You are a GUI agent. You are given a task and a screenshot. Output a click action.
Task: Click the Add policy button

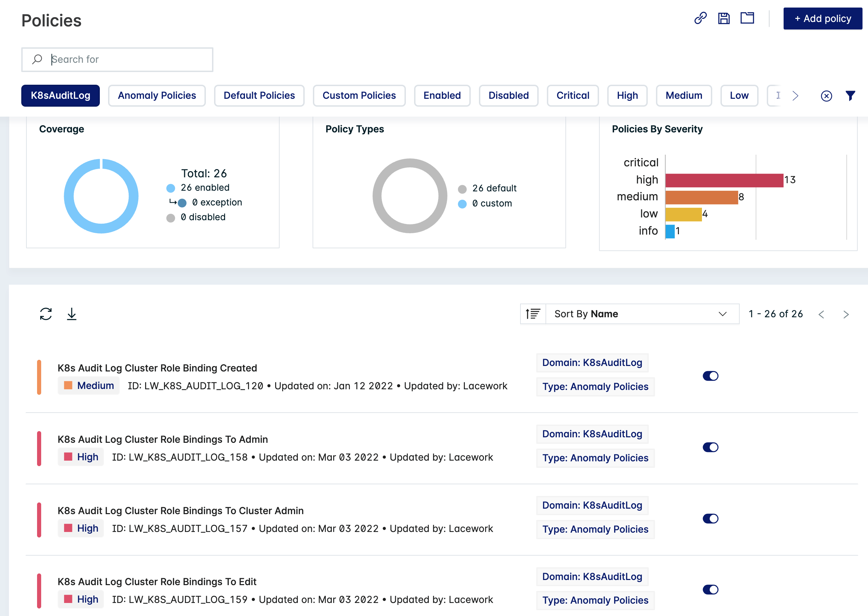click(822, 18)
